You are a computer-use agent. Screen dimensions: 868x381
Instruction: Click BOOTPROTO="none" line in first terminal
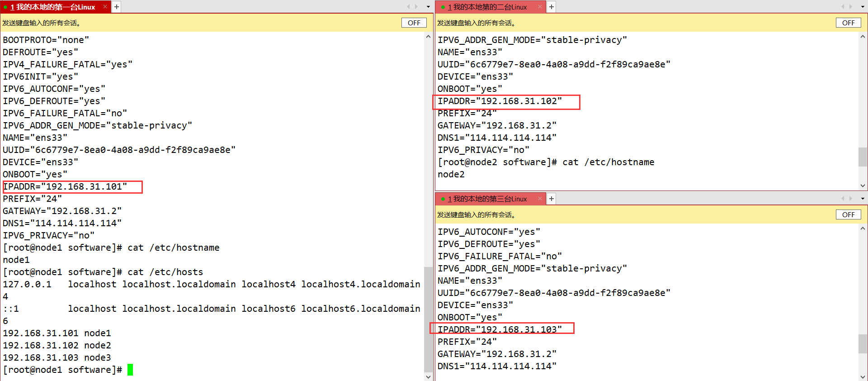click(46, 40)
